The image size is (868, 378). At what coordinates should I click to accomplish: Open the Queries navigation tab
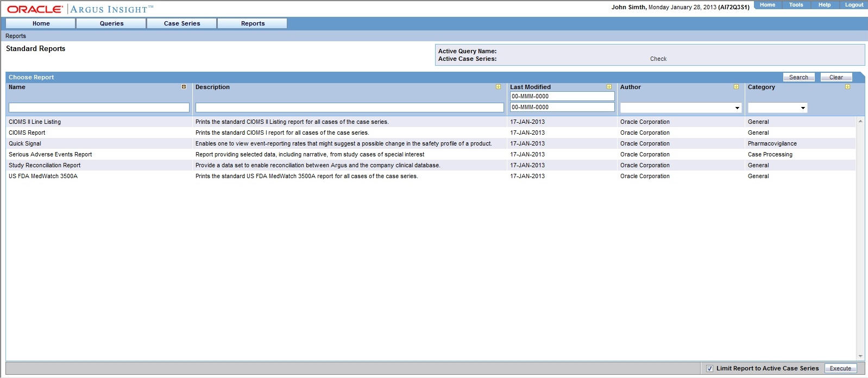coord(111,23)
